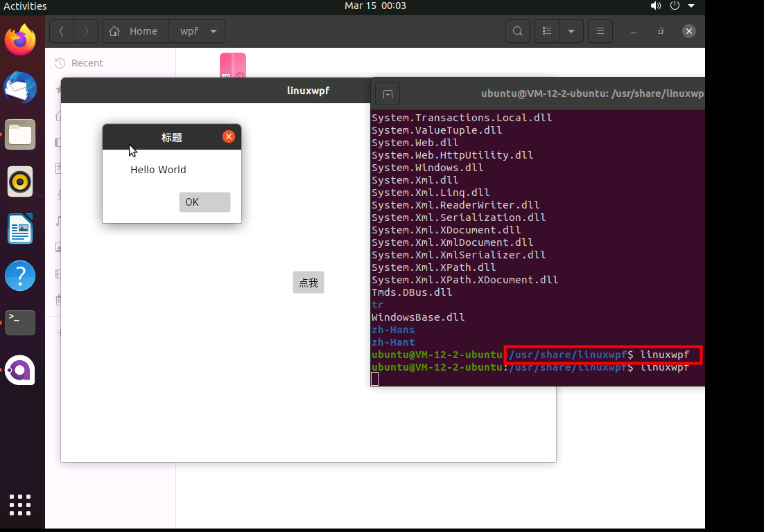The width and height of the screenshot is (764, 532).
Task: Open Activities overview
Action: [x=25, y=6]
